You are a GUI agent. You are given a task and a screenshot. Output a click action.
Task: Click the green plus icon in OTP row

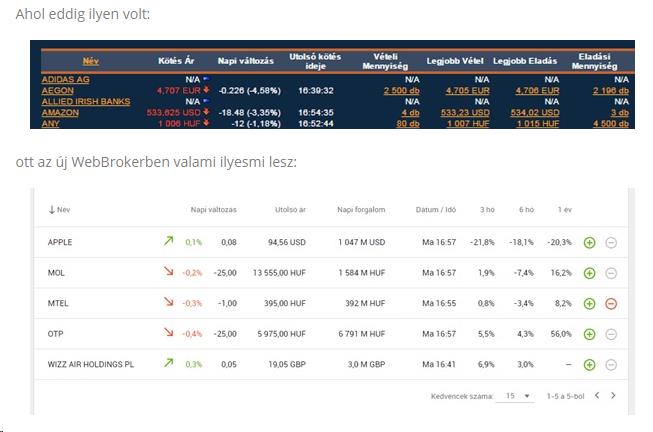click(589, 334)
